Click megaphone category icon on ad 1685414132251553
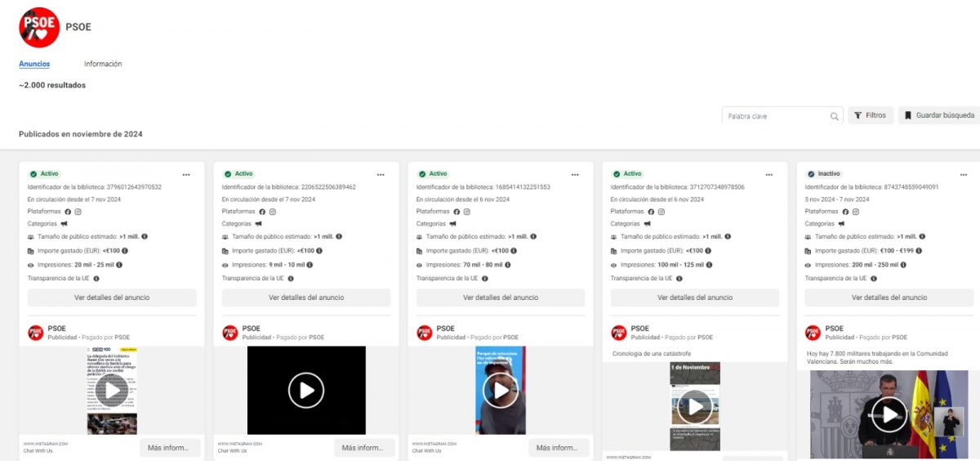This screenshot has width=980, height=461. pyautogui.click(x=453, y=223)
